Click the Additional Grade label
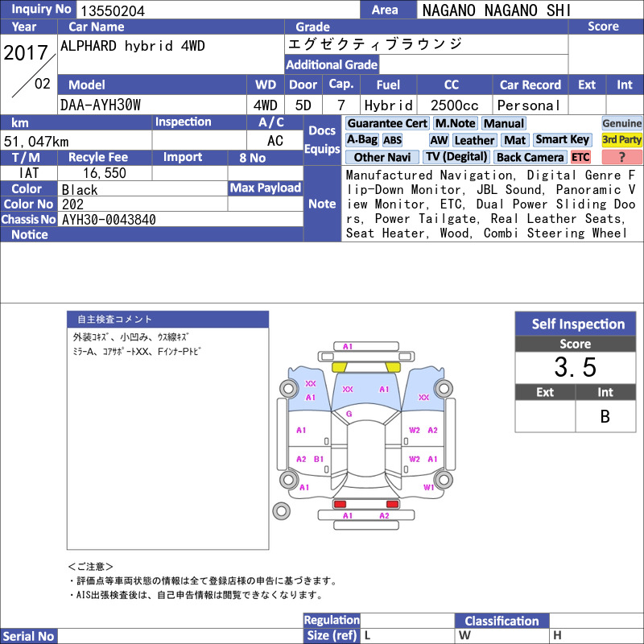 tap(332, 64)
